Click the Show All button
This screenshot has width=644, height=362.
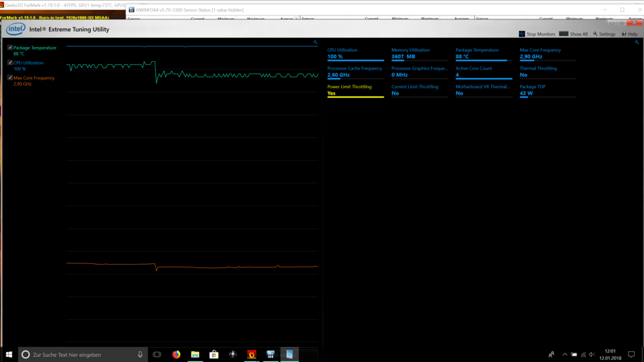574,34
